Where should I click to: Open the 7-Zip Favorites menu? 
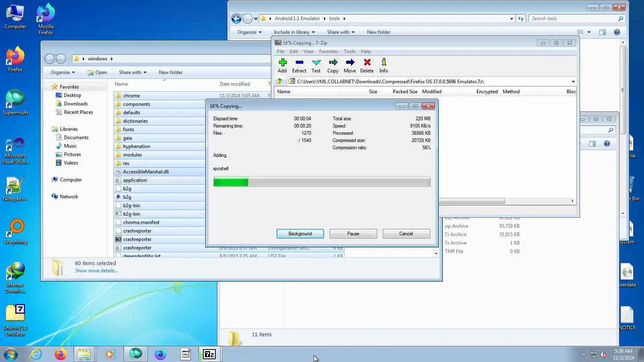click(328, 51)
